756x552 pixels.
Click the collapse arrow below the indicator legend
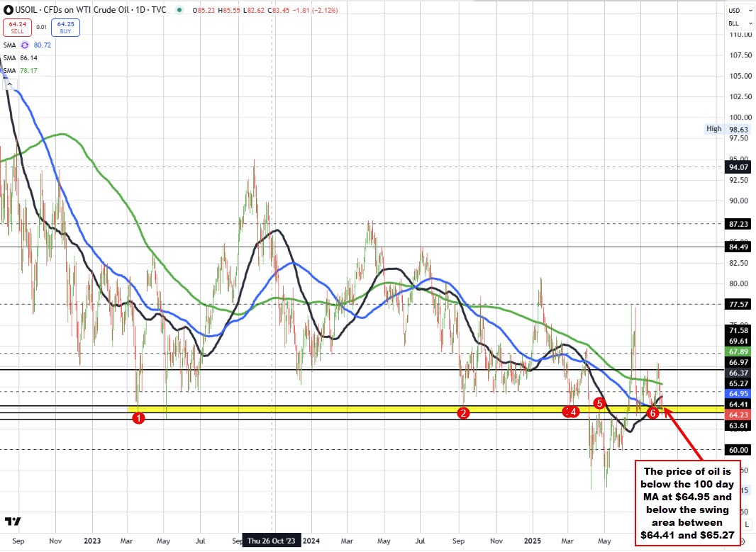point(9,83)
